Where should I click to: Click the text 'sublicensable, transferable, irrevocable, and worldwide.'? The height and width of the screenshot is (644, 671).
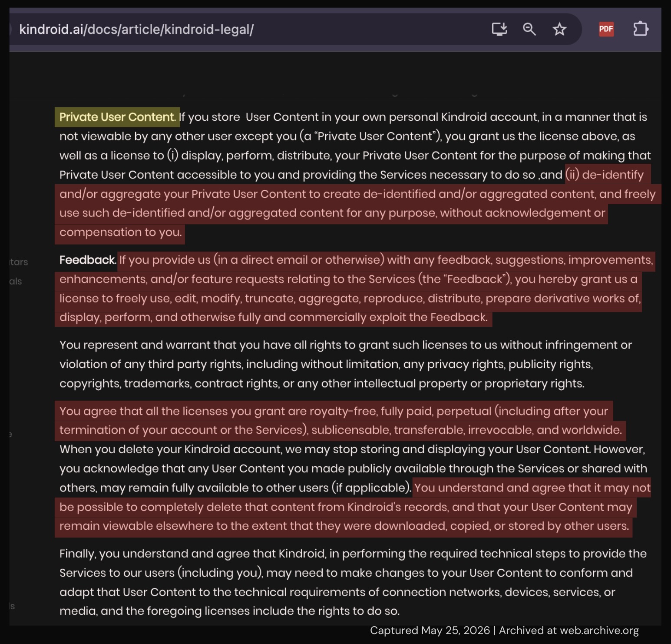[466, 430]
